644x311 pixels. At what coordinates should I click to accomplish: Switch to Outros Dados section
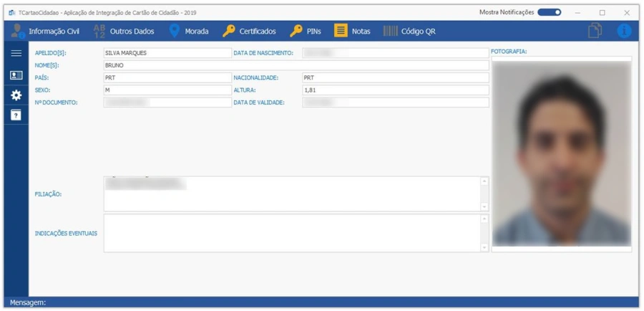[x=123, y=32]
